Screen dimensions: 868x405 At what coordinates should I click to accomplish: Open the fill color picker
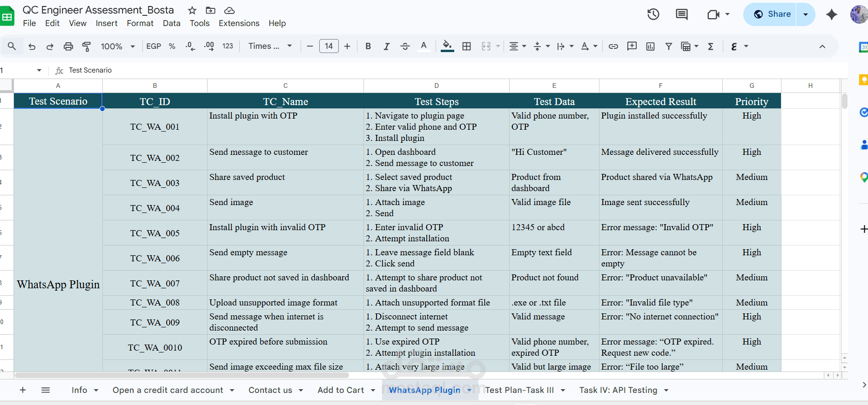pos(447,46)
